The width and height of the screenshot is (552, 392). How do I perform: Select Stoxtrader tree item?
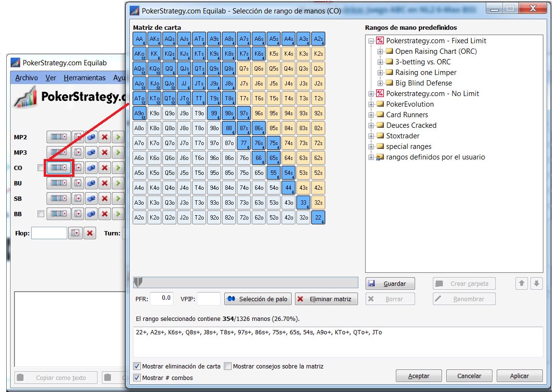pyautogui.click(x=403, y=136)
